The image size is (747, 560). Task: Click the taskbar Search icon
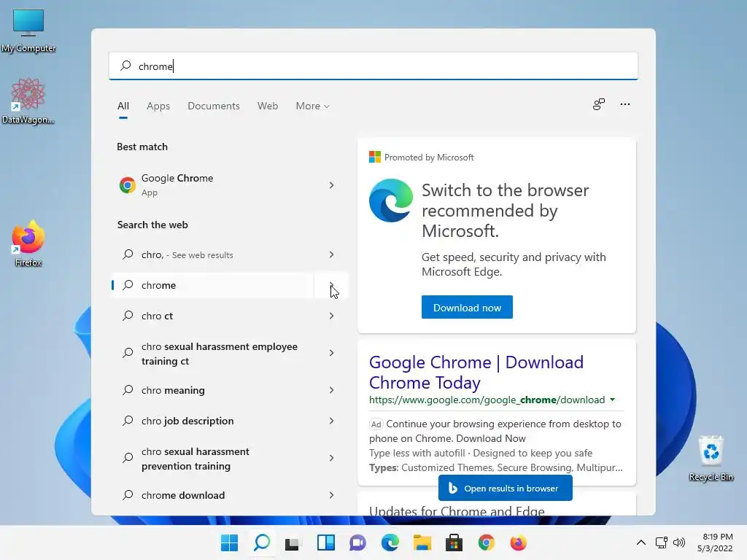click(262, 542)
